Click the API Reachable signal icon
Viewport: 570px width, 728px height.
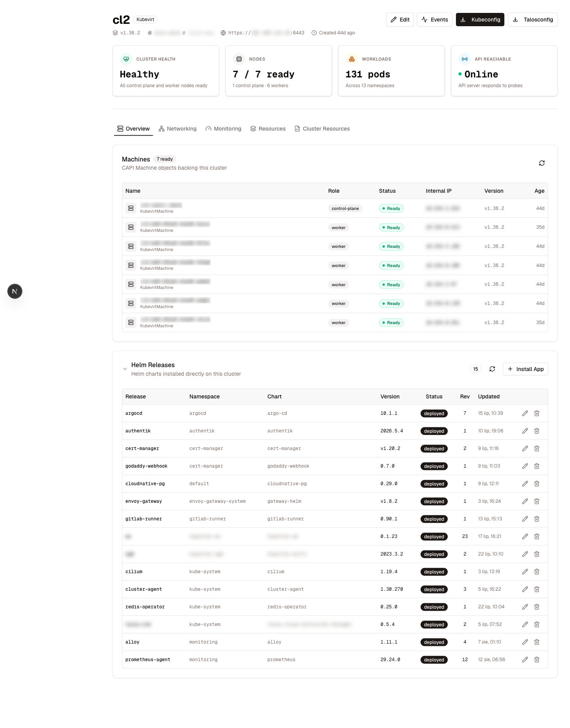click(x=465, y=59)
